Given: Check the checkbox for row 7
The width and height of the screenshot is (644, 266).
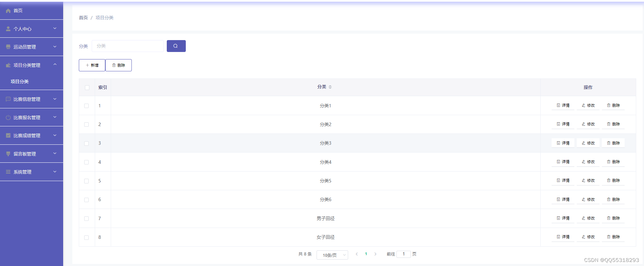Looking at the screenshot, I should click(x=87, y=219).
